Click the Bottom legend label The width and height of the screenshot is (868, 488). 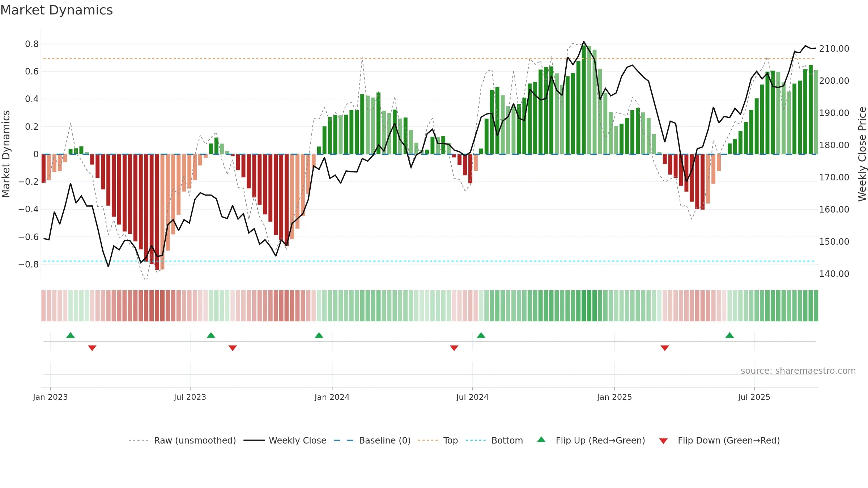pyautogui.click(x=507, y=440)
